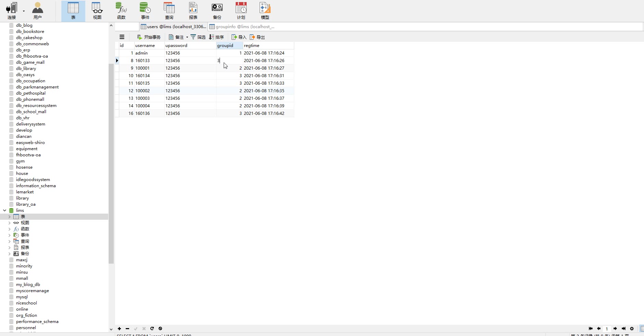Image resolution: width=644 pixels, height=336 pixels.
Task: Click the 导出 (Export) button
Action: [257, 37]
